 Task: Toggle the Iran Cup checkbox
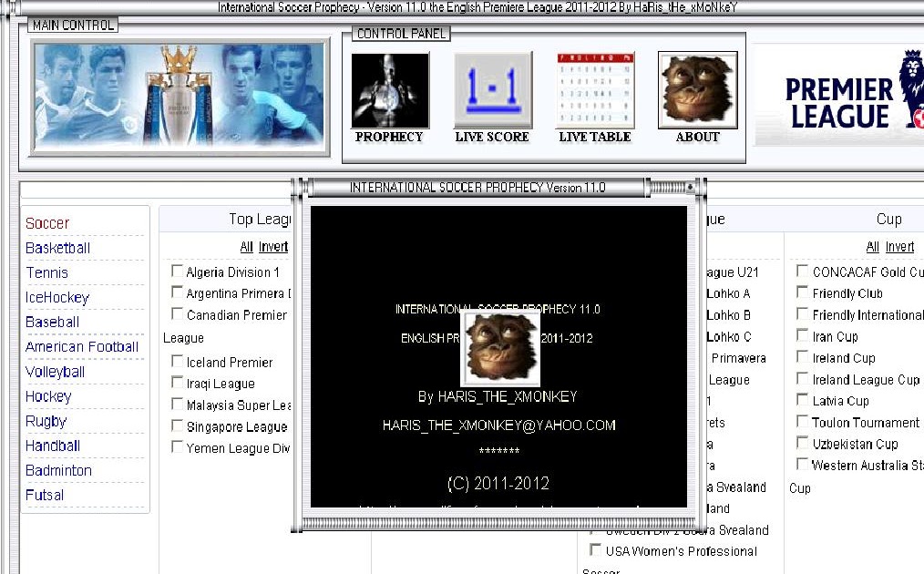point(802,334)
